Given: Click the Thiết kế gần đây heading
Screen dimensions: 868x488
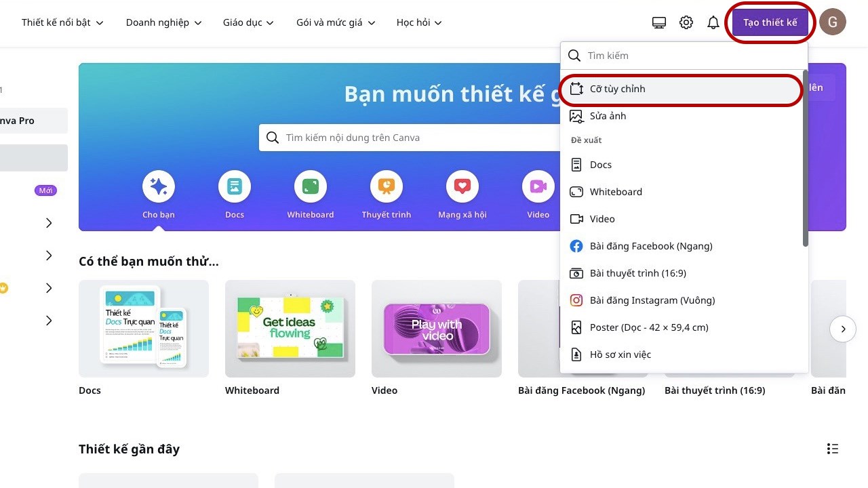Looking at the screenshot, I should 129,449.
